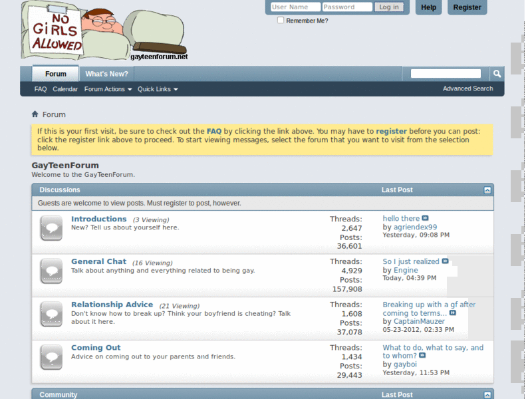This screenshot has height=399, width=532.
Task: View profile of user CaptainMauzer
Action: (419, 321)
